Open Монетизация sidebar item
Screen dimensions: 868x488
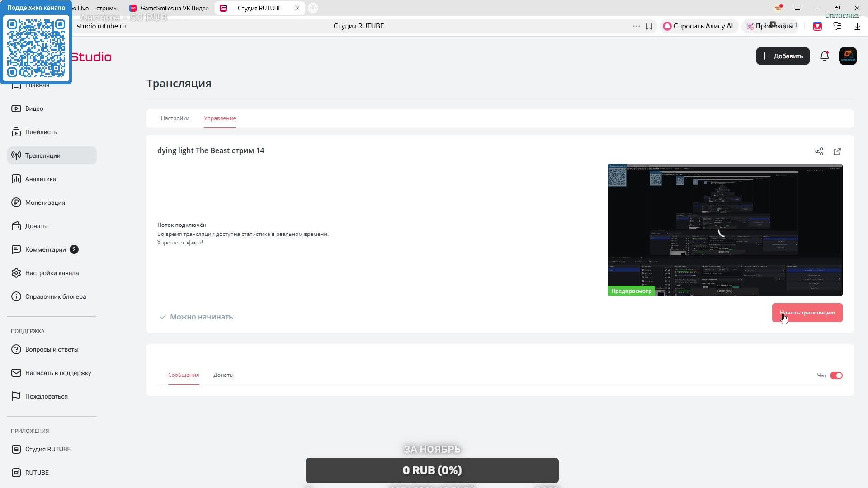point(45,202)
